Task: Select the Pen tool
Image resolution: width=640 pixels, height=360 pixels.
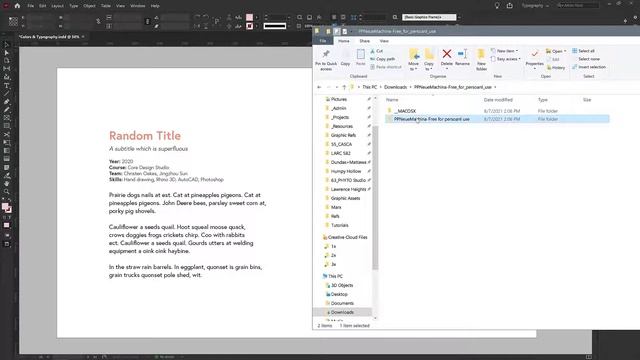Action: (x=7, y=102)
